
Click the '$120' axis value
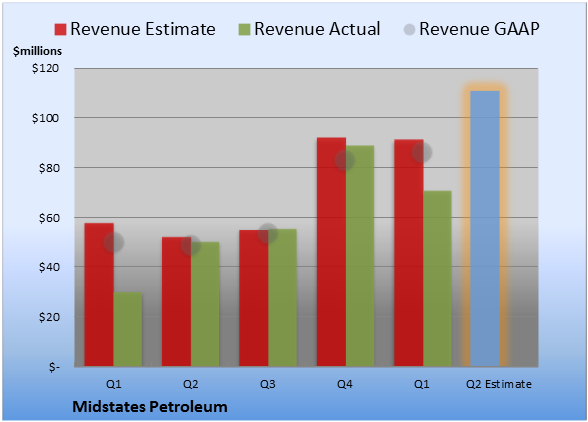pyautogui.click(x=45, y=68)
